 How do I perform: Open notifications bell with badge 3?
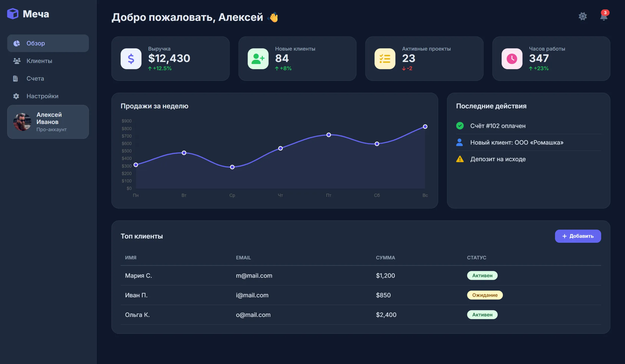604,16
